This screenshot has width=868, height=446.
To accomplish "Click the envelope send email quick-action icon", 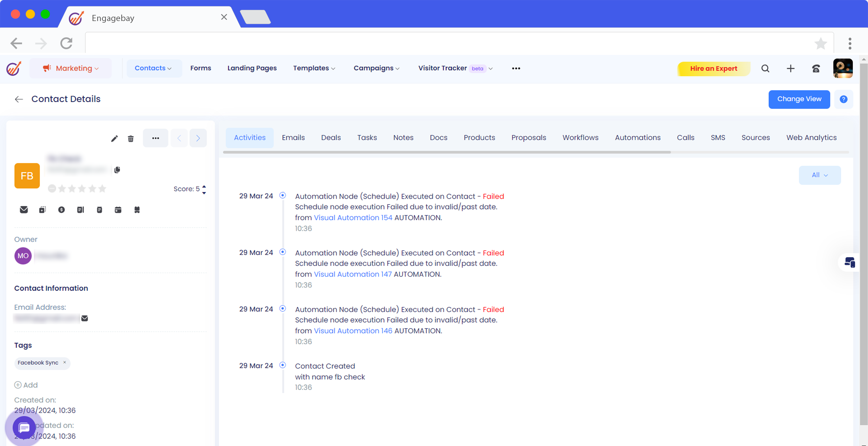I will click(24, 210).
